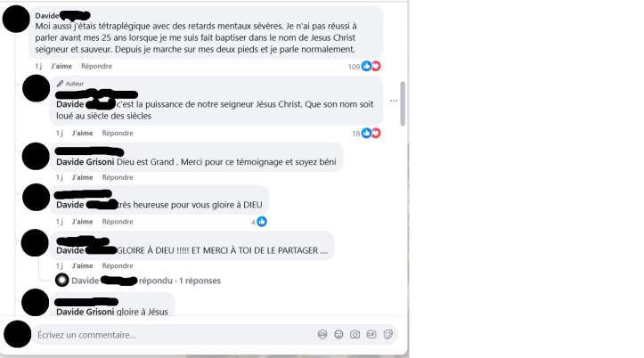Image resolution: width=644 pixels, height=358 pixels.
Task: Open three-dot options menu on author's comment
Action: tap(394, 101)
